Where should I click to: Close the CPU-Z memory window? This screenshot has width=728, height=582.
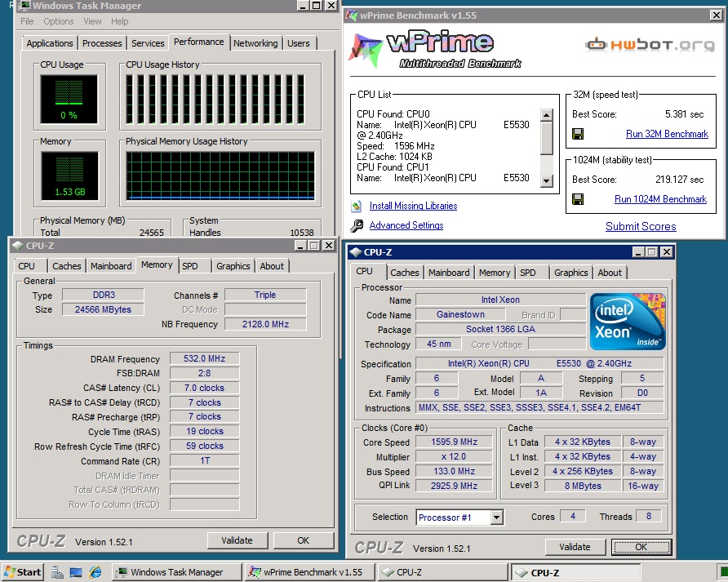329,245
